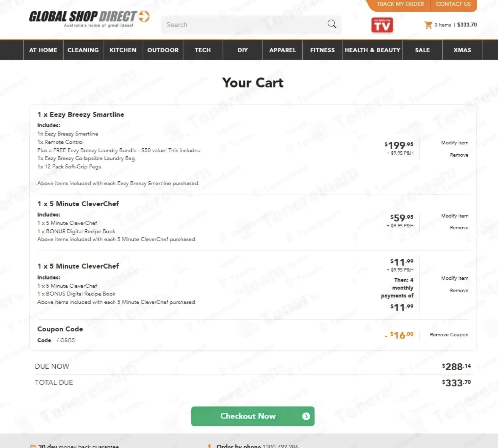Image resolution: width=498 pixels, height=448 pixels.
Task: Click the 1 x Eezy Breezy Smartline title
Action: [x=81, y=114]
